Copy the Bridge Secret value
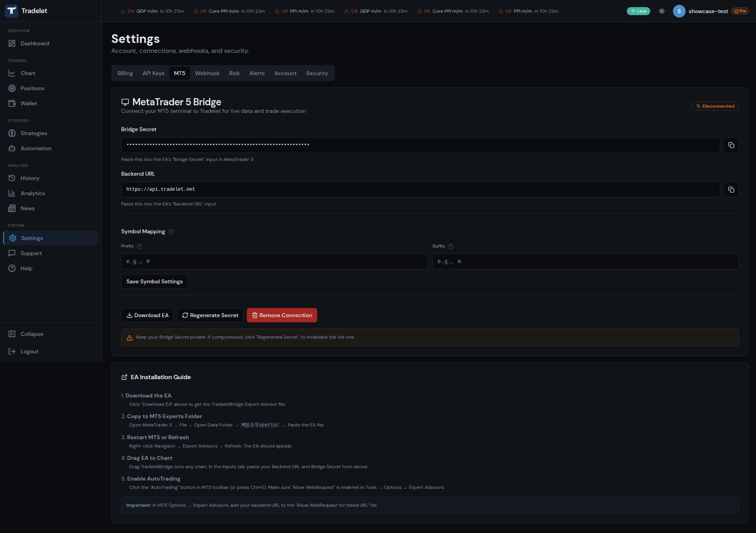 coord(731,145)
